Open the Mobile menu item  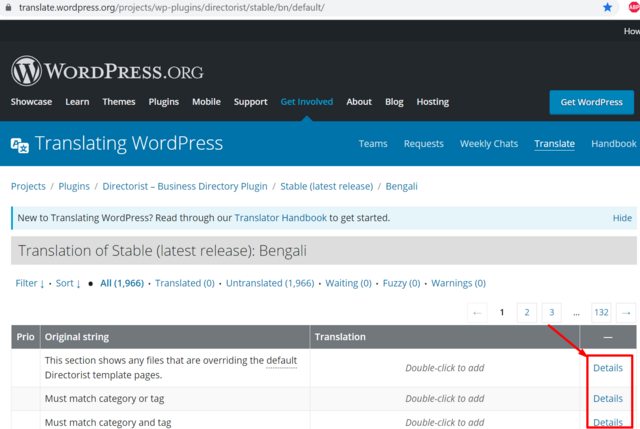pyautogui.click(x=207, y=102)
